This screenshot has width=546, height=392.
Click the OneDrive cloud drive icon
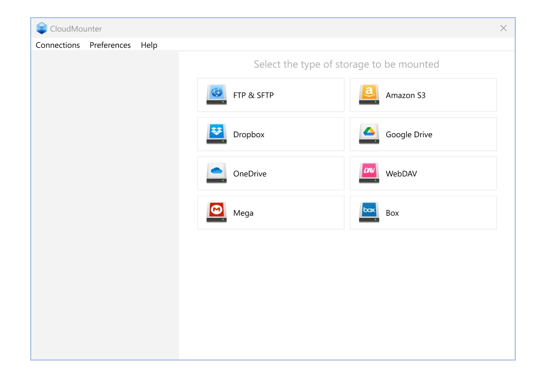[216, 173]
